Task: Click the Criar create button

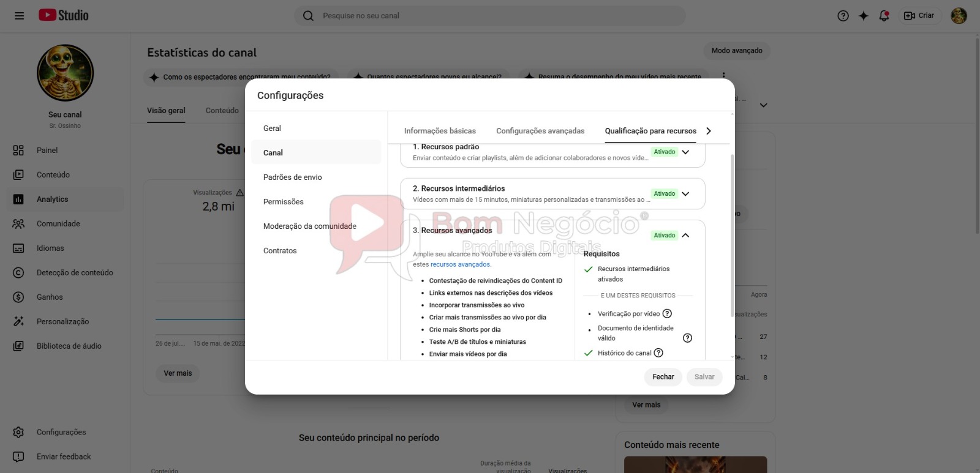Action: click(x=919, y=16)
